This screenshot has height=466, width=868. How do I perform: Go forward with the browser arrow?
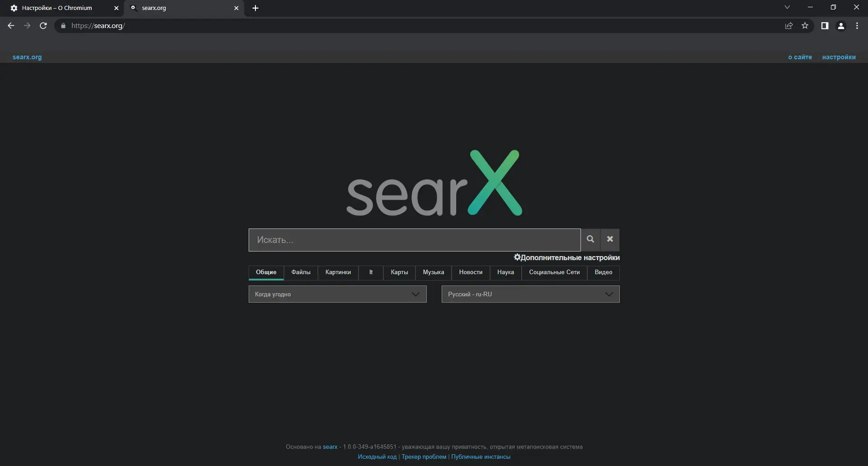pos(27,26)
